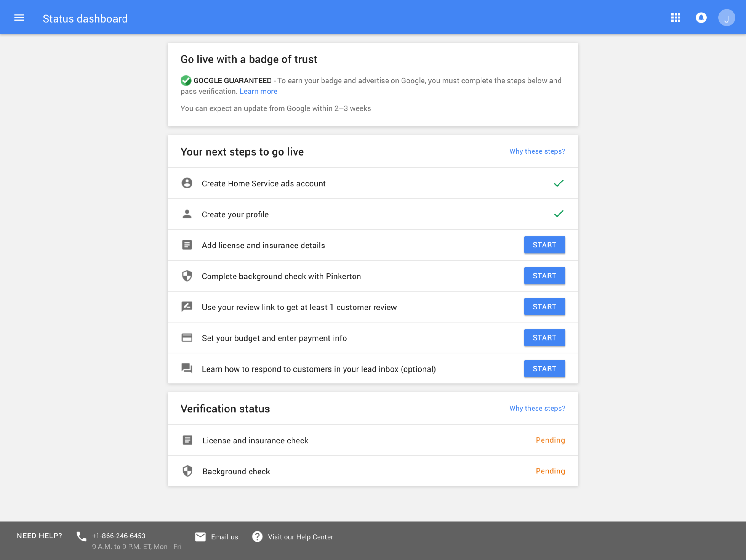The height and width of the screenshot is (560, 746).
Task: Click the envelope icon next to Email us
Action: pos(200,536)
